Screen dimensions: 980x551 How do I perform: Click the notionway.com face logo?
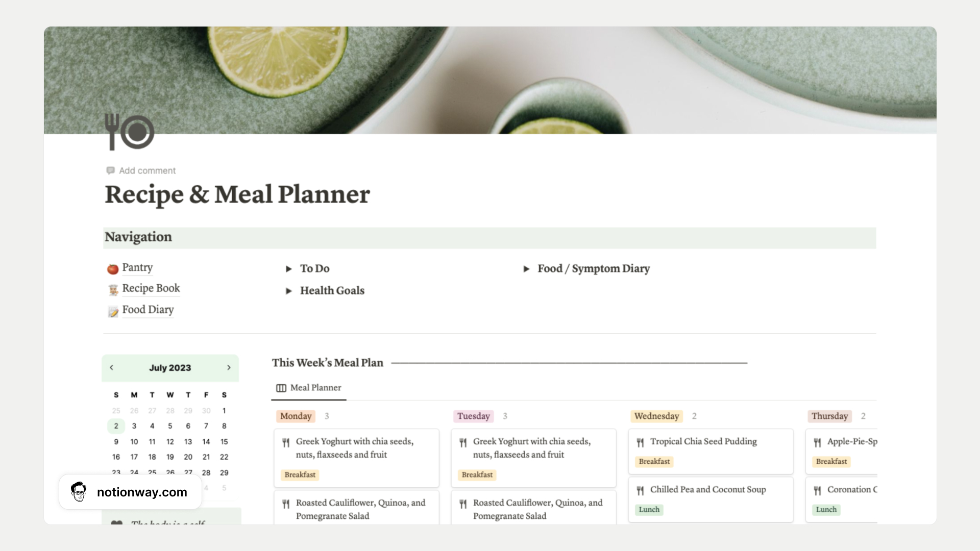click(78, 491)
